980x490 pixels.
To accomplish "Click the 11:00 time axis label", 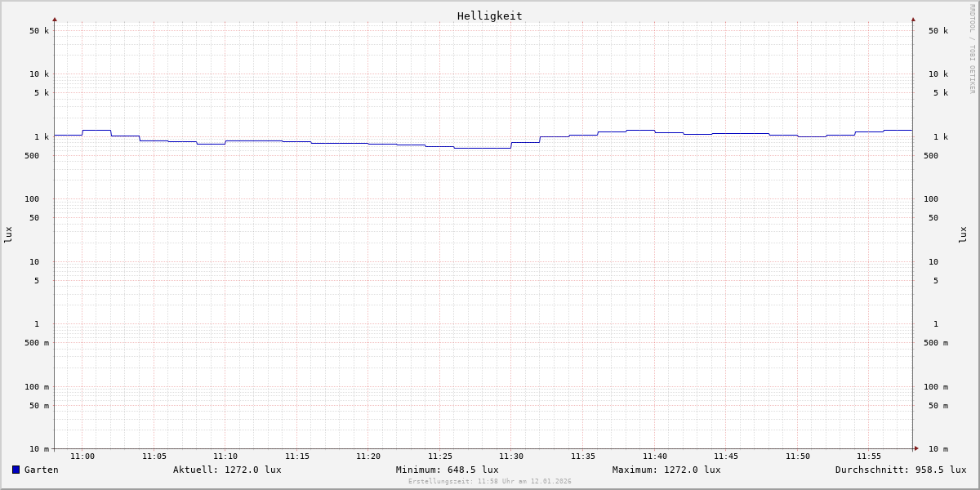I will (82, 457).
